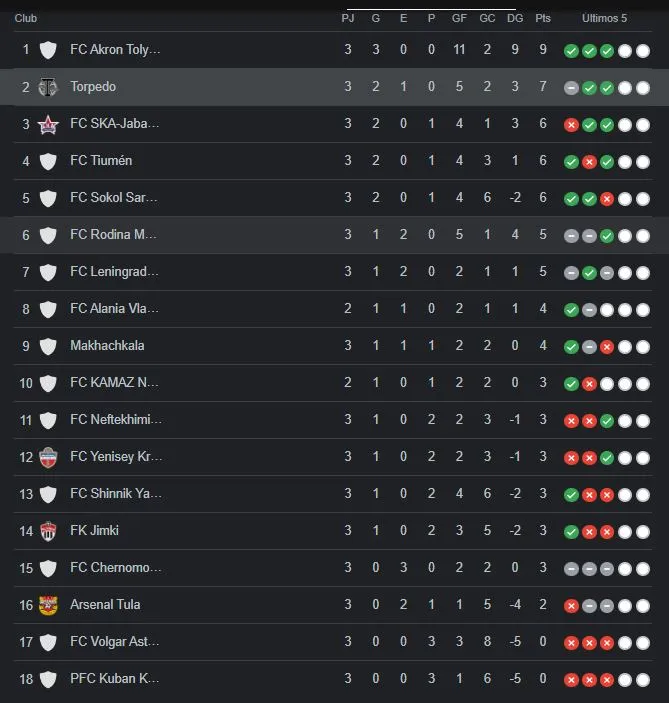
Task: Click the Últimos 5 column header
Action: coord(605,18)
